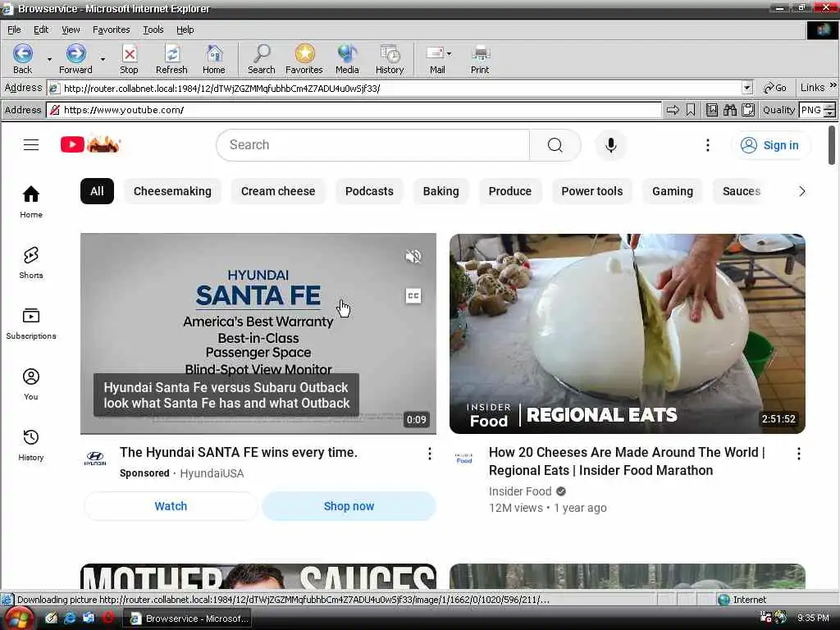Open the Regional Eats cheese video thumbnail

click(x=628, y=333)
